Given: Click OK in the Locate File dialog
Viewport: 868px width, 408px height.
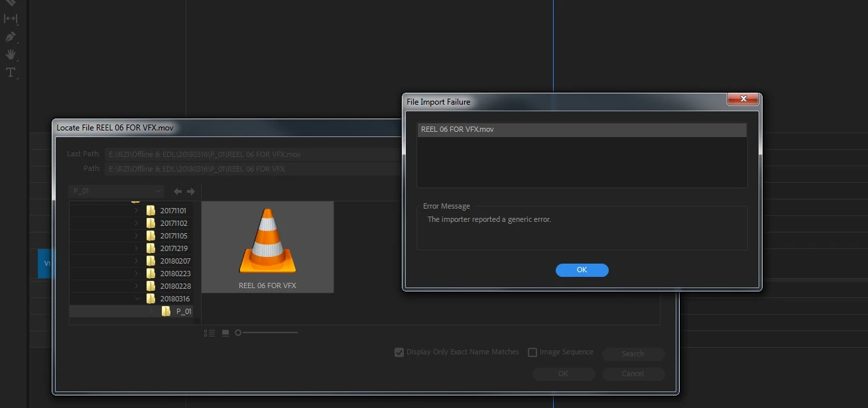Looking at the screenshot, I should click(563, 374).
